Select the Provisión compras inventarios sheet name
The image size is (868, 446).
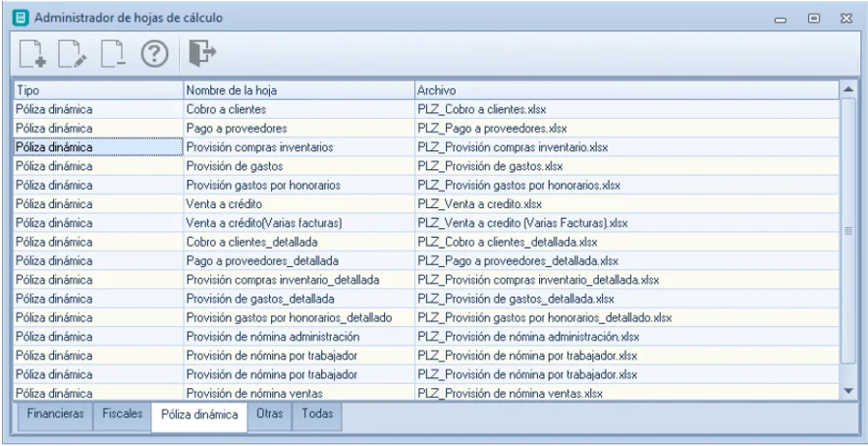click(x=259, y=147)
